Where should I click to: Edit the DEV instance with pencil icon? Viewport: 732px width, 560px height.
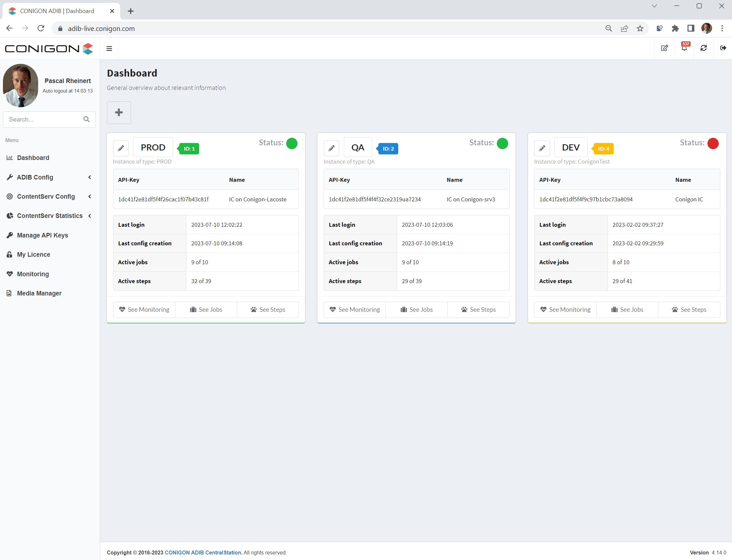[542, 148]
